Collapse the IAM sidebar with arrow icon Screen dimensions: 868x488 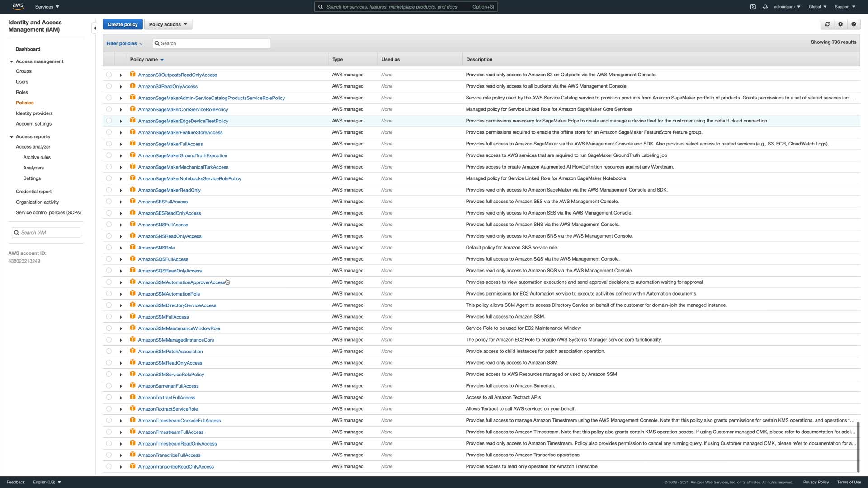(94, 28)
